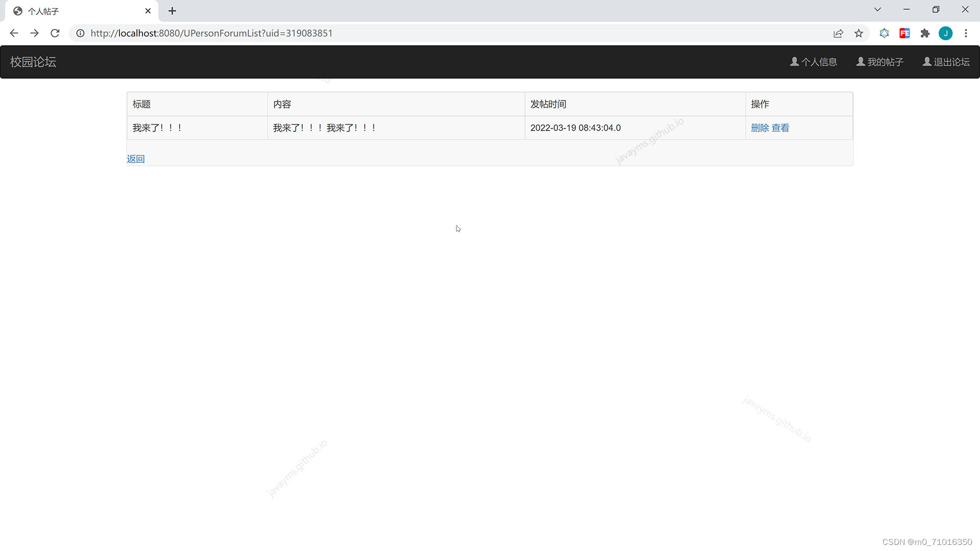View site information icon in address bar

[80, 33]
